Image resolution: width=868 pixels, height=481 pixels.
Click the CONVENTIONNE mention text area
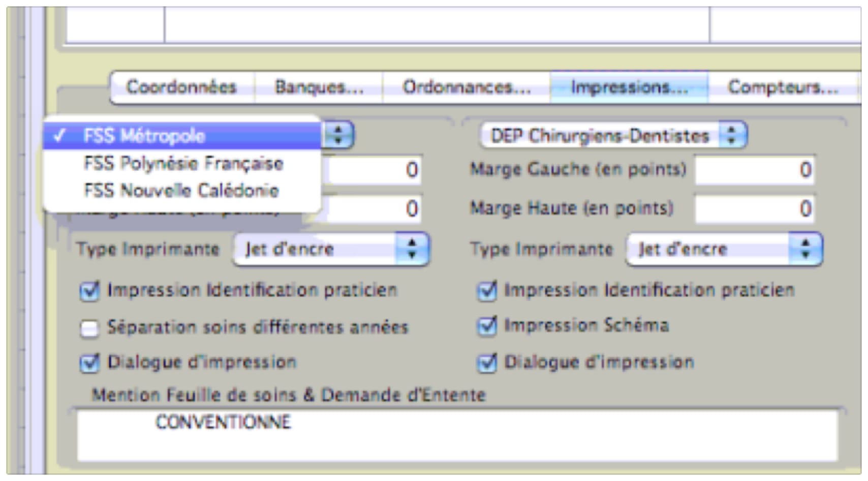coord(456,435)
